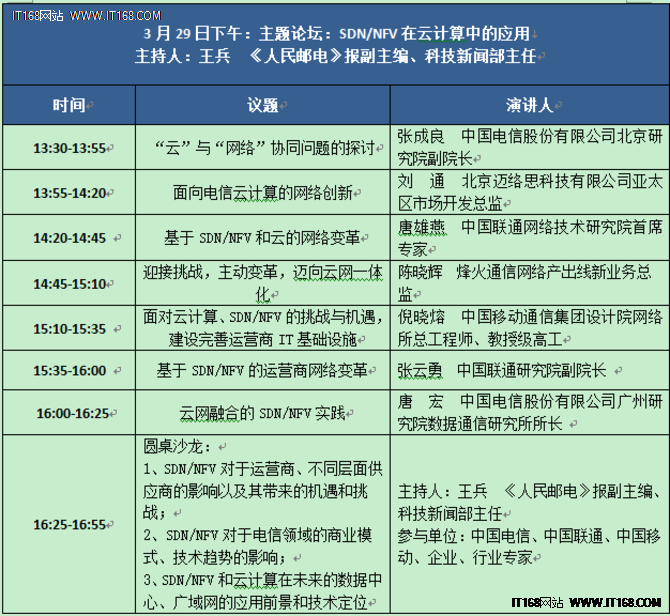The width and height of the screenshot is (670, 616).
Task: Select the 13:55-14:20 time cell
Action: (68, 193)
